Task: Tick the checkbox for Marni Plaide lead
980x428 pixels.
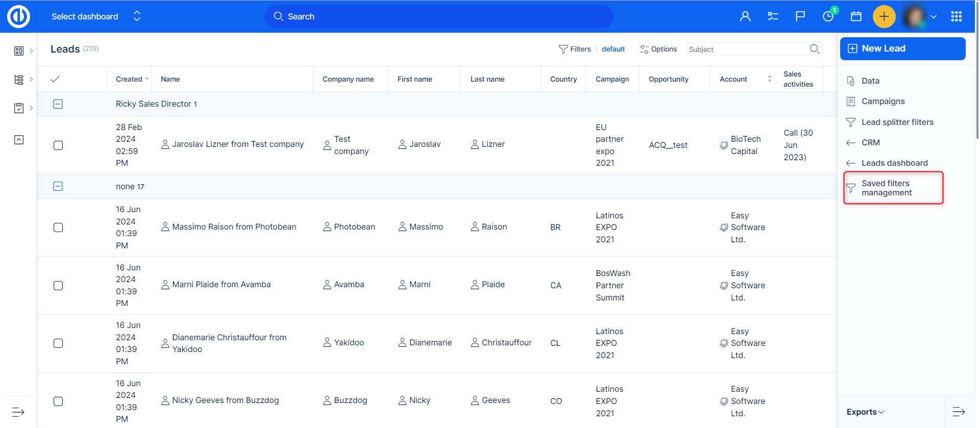Action: 58,286
